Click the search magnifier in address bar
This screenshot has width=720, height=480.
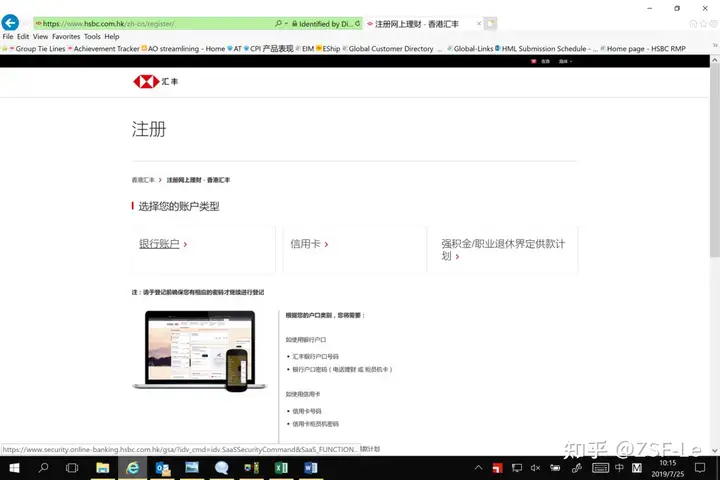point(278,23)
